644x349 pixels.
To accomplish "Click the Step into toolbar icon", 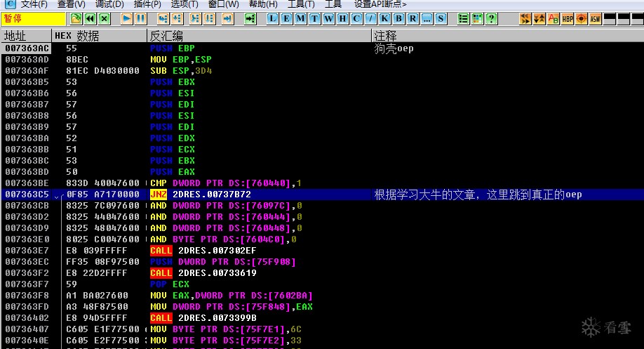I will pos(163,18).
